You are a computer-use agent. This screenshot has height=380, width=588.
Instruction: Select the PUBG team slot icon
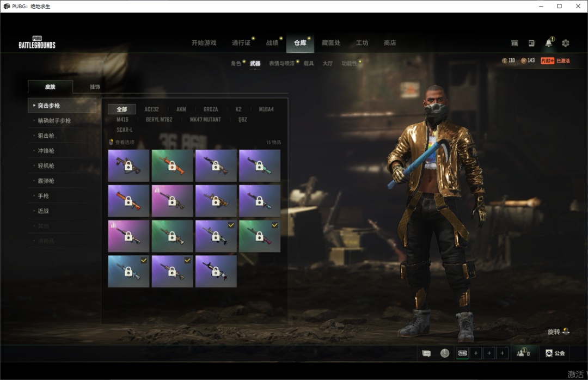(x=463, y=353)
